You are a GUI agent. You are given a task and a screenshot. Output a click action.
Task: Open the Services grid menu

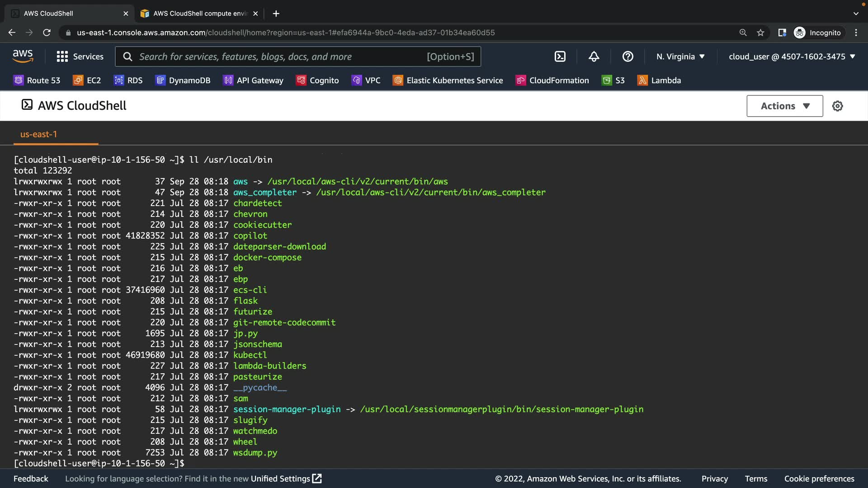[x=80, y=56]
